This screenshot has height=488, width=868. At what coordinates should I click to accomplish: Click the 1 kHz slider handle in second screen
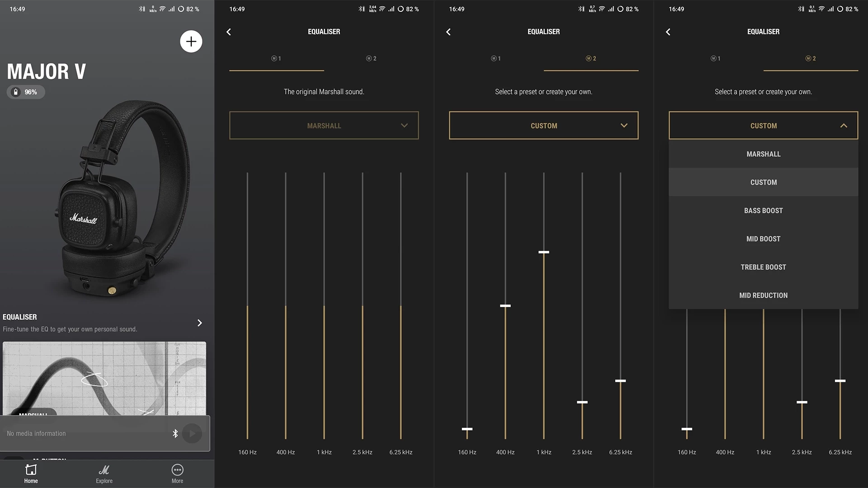click(543, 252)
